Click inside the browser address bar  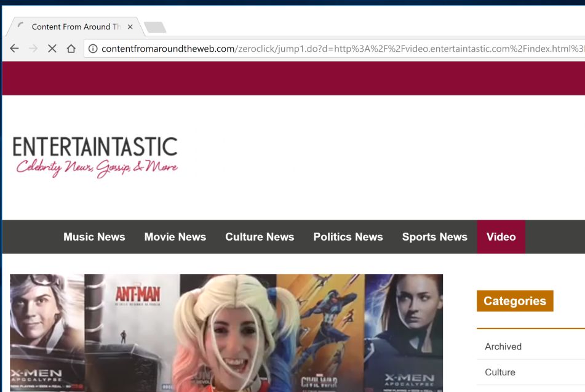coord(308,47)
